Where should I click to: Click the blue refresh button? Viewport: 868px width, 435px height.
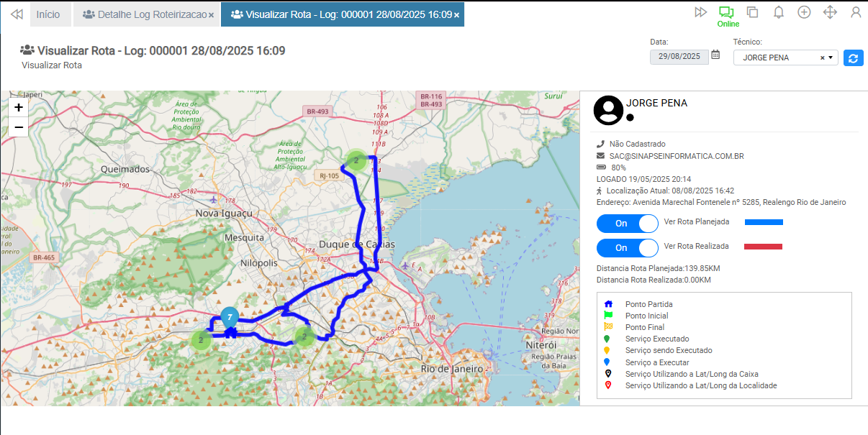click(854, 58)
